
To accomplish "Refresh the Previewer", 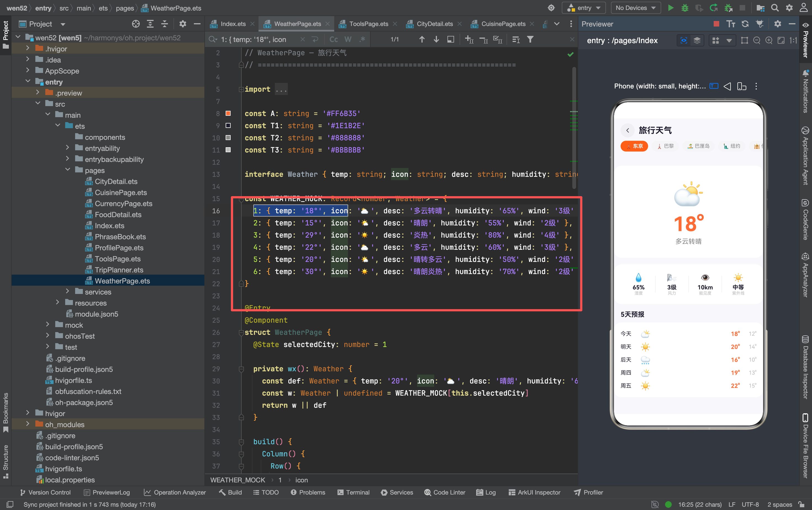I will tap(745, 23).
